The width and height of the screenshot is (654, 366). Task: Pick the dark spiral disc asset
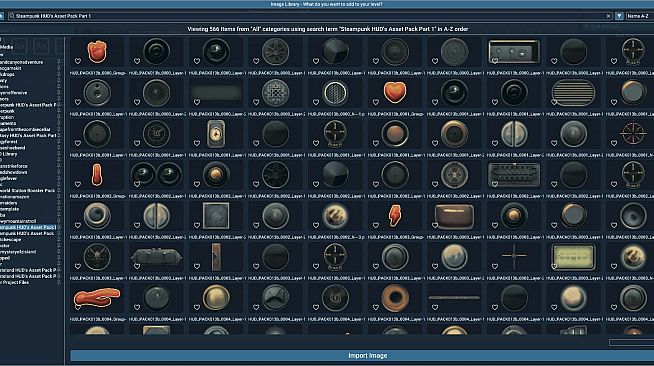click(x=335, y=298)
